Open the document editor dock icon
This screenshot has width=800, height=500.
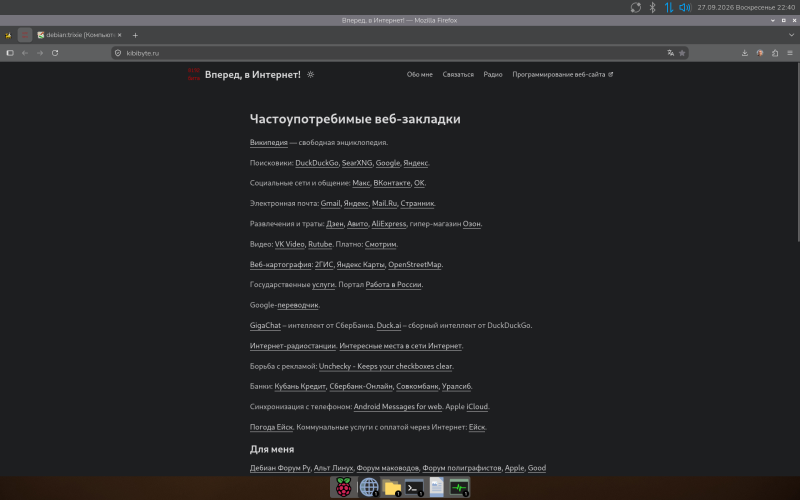(436, 488)
